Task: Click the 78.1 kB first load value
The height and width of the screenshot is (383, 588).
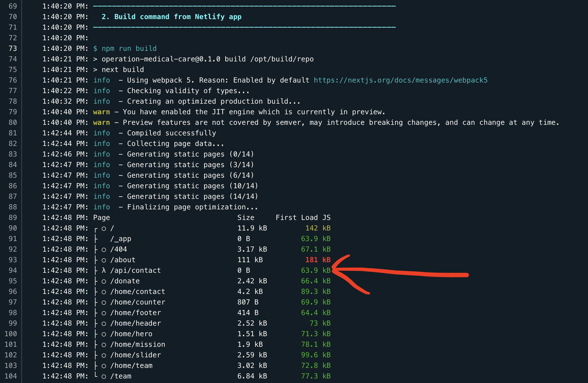Action: 316,344
